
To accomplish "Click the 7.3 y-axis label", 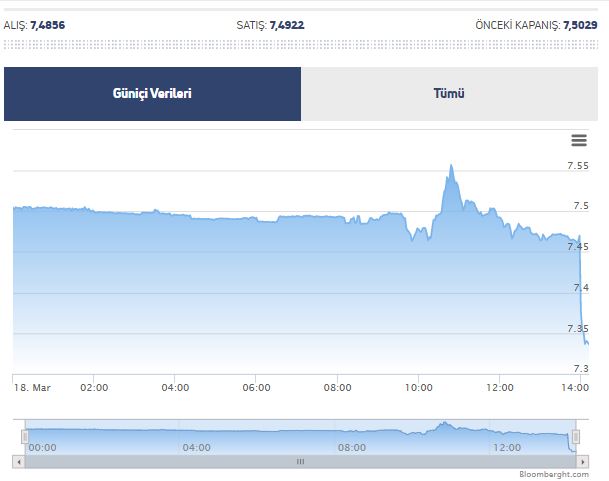I will [581, 368].
